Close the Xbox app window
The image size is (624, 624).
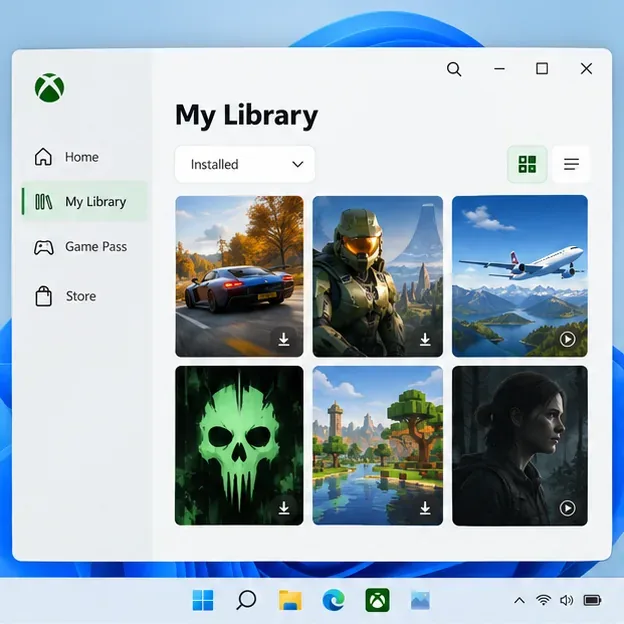[x=586, y=69]
